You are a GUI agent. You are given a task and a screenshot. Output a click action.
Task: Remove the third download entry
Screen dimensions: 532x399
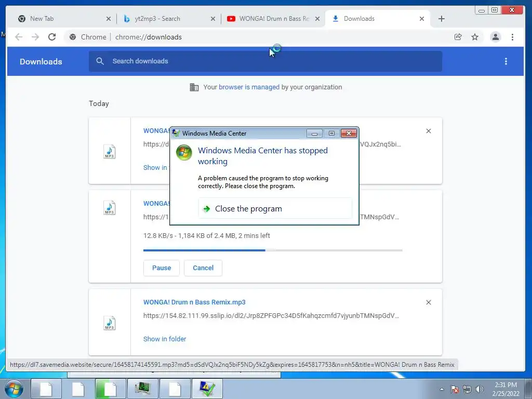429,302
